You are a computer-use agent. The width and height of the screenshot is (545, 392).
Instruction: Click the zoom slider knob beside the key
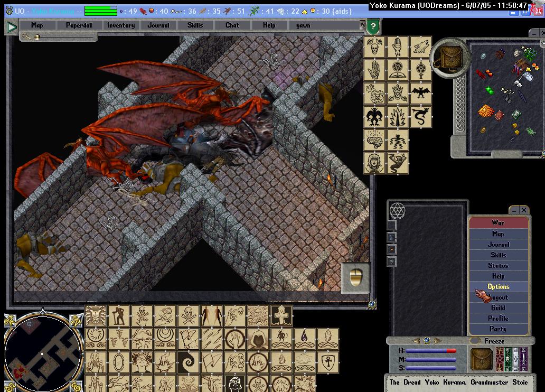(x=37, y=37)
